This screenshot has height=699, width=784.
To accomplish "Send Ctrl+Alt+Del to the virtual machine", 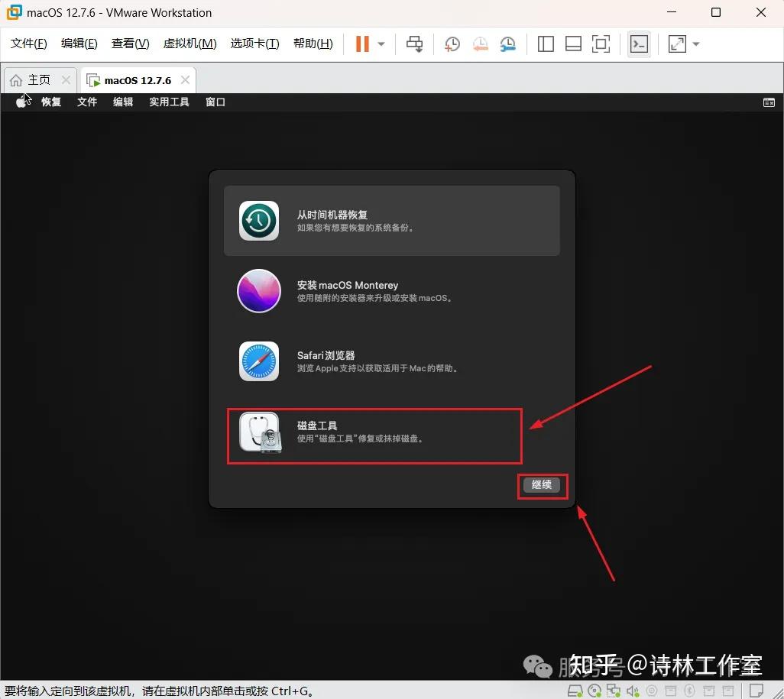I will [414, 44].
